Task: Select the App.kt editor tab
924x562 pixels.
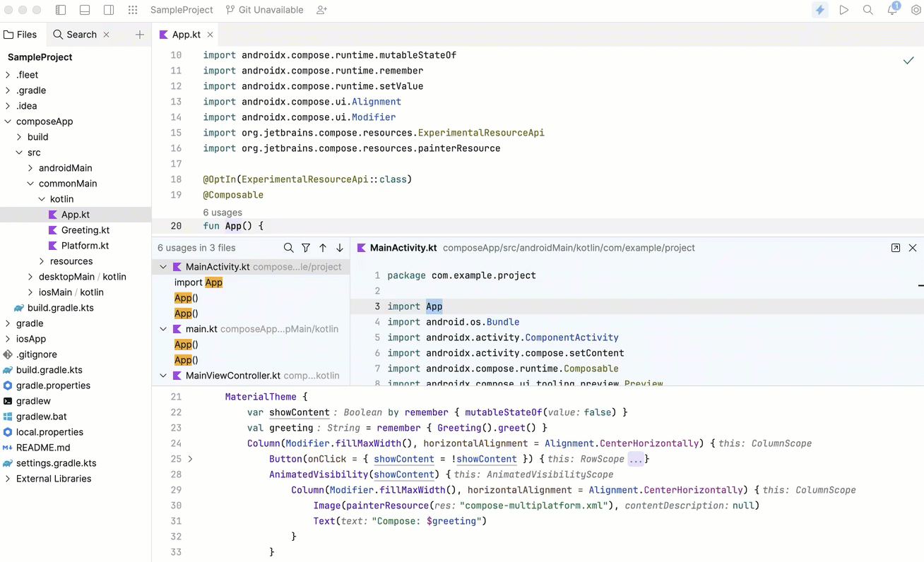Action: pos(186,35)
